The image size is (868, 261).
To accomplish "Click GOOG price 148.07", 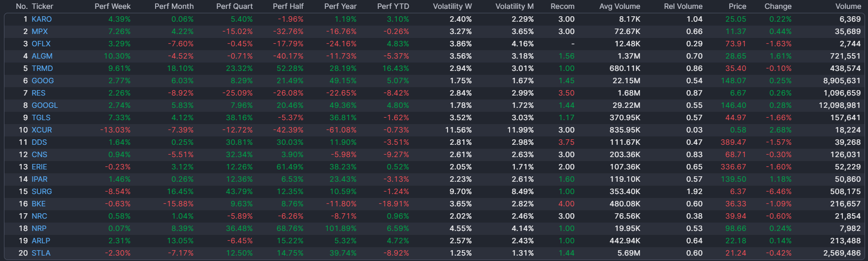I will click(x=734, y=81).
